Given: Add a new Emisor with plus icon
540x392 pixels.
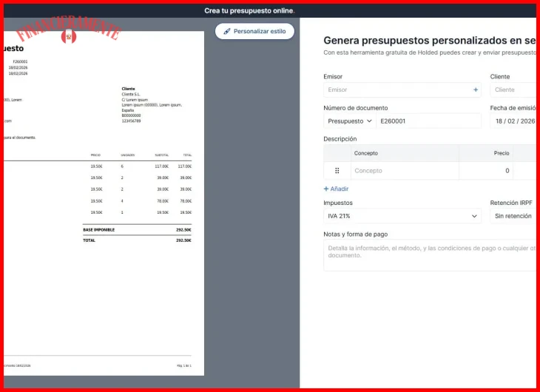Looking at the screenshot, I should [x=476, y=89].
